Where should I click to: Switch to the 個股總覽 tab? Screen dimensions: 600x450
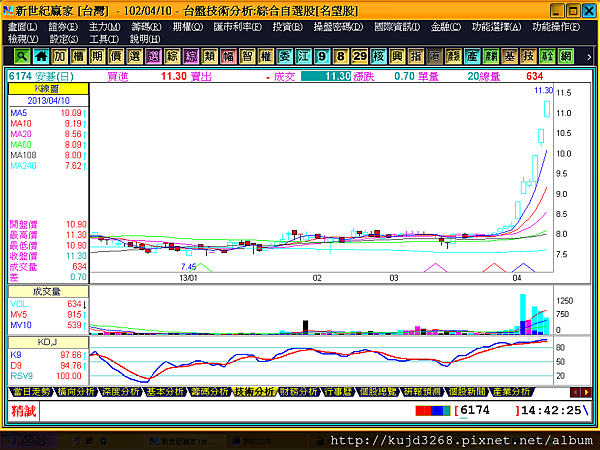point(378,392)
